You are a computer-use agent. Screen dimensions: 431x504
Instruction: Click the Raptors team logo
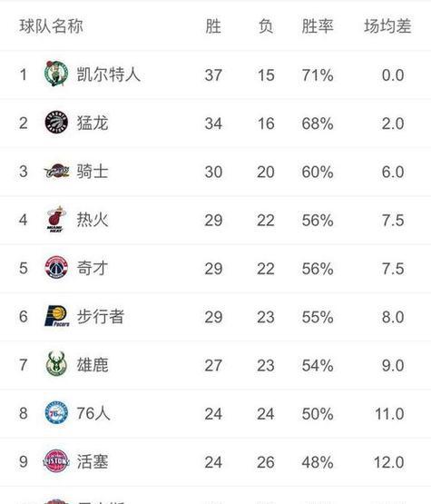tap(56, 123)
